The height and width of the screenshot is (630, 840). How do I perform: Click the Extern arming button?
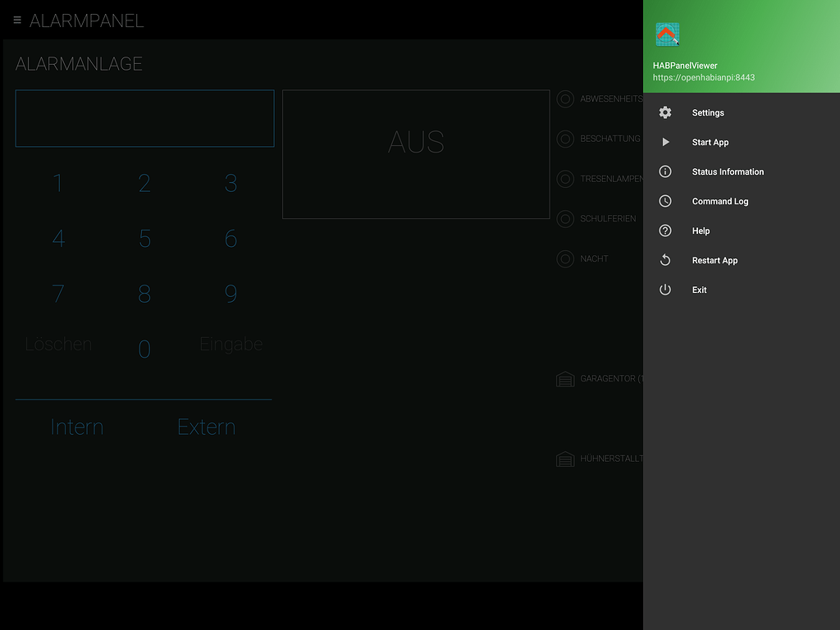pyautogui.click(x=206, y=427)
